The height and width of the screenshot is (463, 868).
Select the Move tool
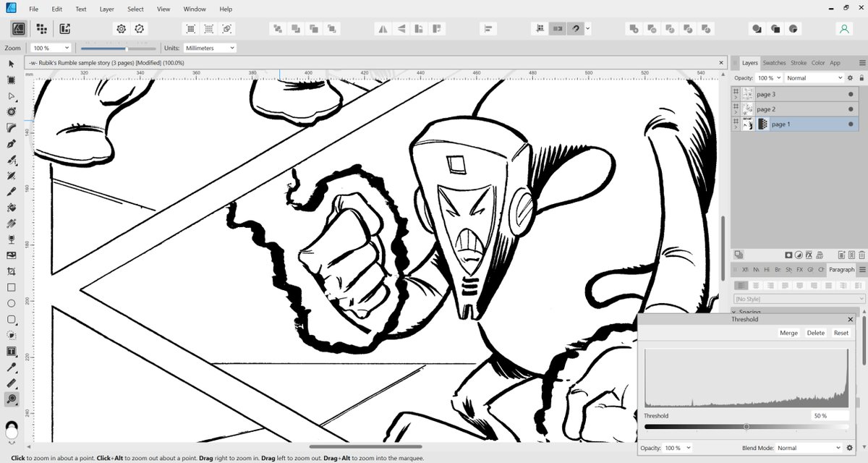10,64
